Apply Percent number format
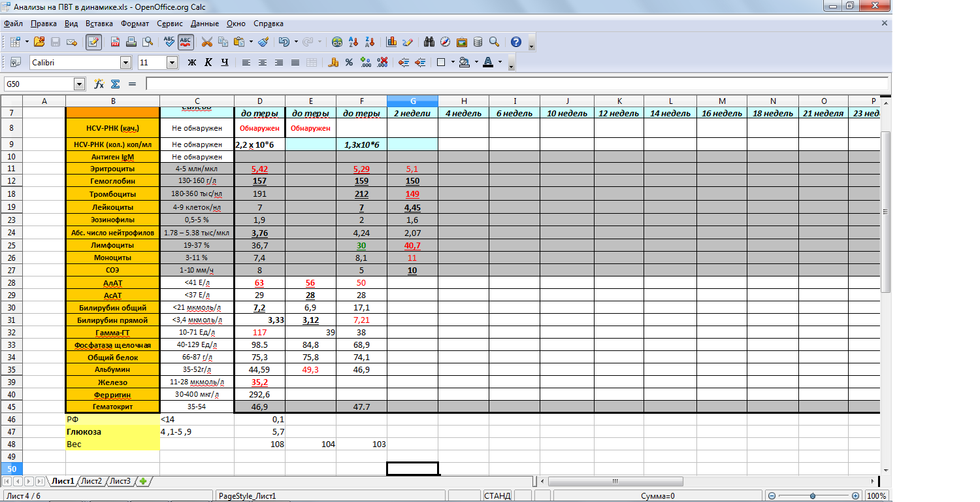 tap(349, 62)
